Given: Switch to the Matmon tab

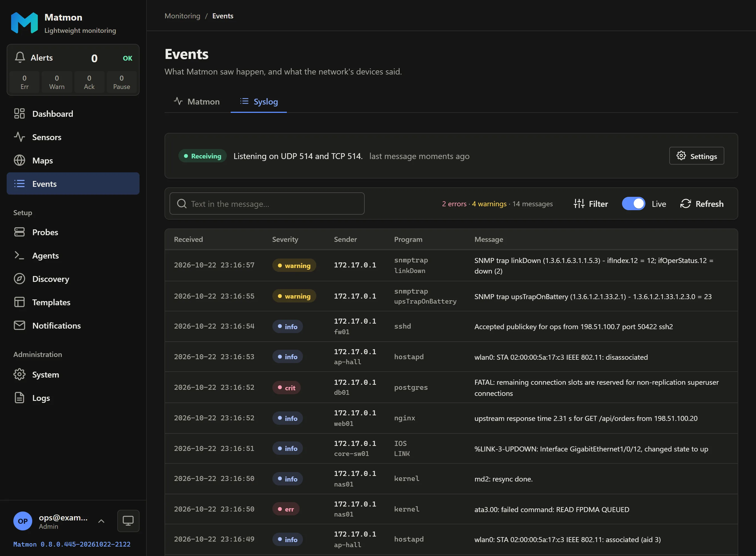Looking at the screenshot, I should 197,102.
